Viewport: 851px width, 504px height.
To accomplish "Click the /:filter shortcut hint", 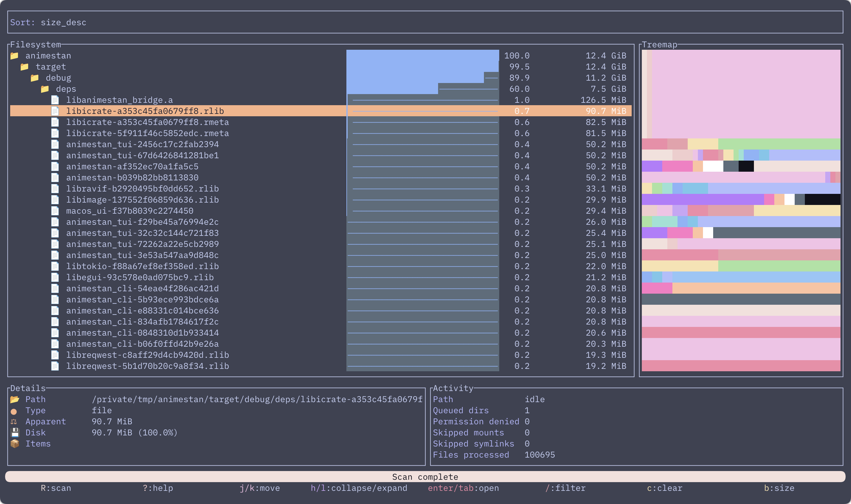I will coord(565,488).
